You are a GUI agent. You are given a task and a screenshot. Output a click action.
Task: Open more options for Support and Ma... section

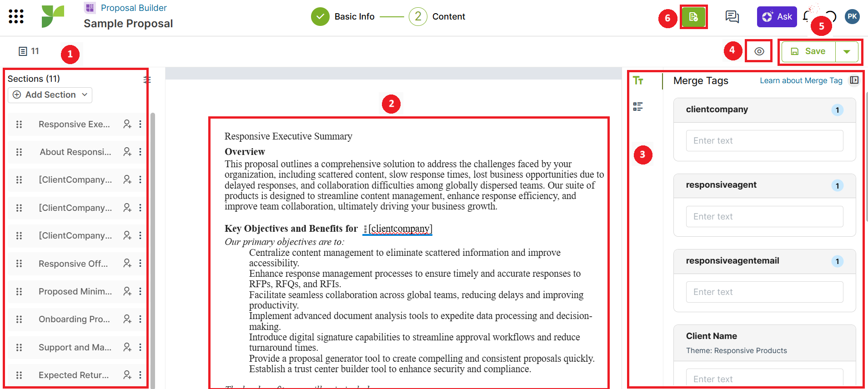coord(140,347)
